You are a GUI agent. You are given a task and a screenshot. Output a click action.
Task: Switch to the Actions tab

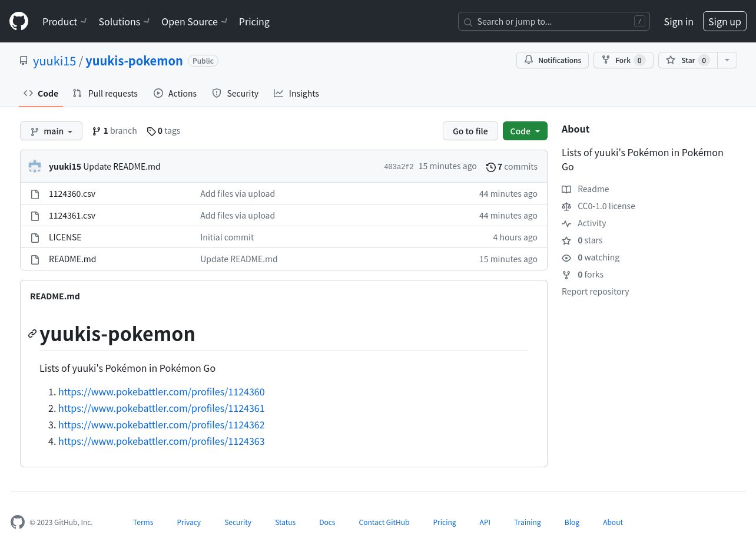coord(175,93)
